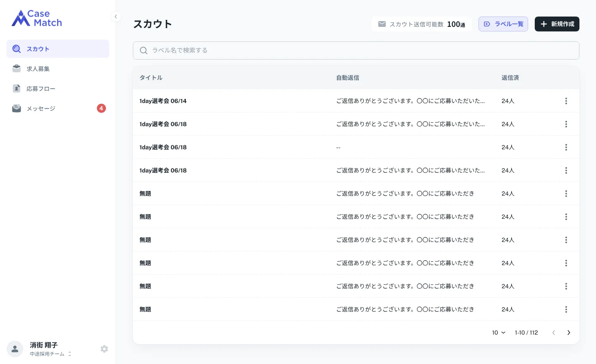Click the red unread messages badge
Viewport: 596px width, 364px height.
click(x=101, y=108)
